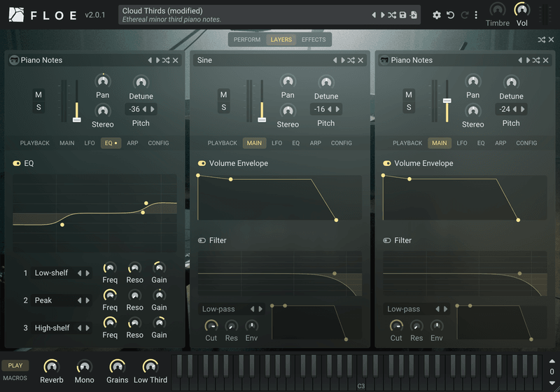The image size is (560, 392).
Task: Open first layer PLAYBACK tab
Action: click(x=34, y=143)
